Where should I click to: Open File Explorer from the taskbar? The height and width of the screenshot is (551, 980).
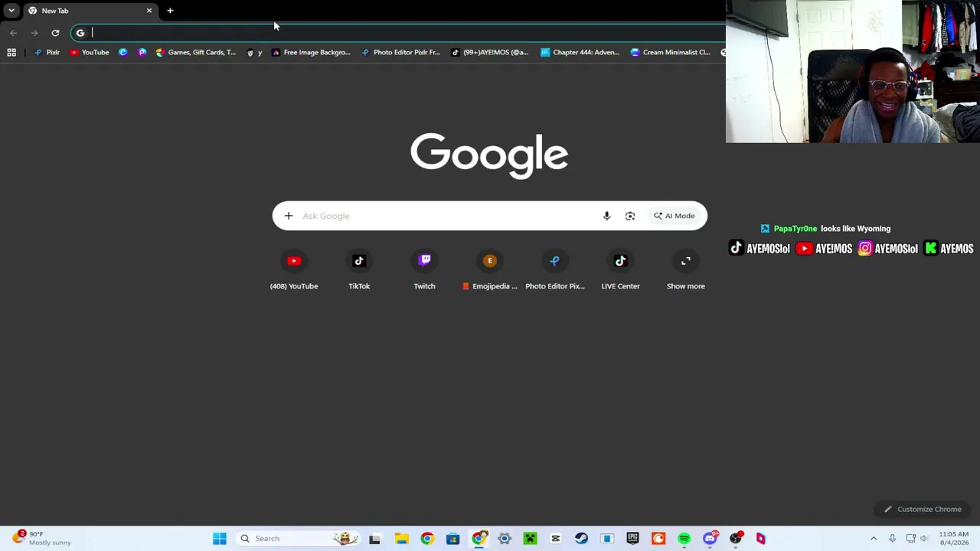pyautogui.click(x=401, y=538)
